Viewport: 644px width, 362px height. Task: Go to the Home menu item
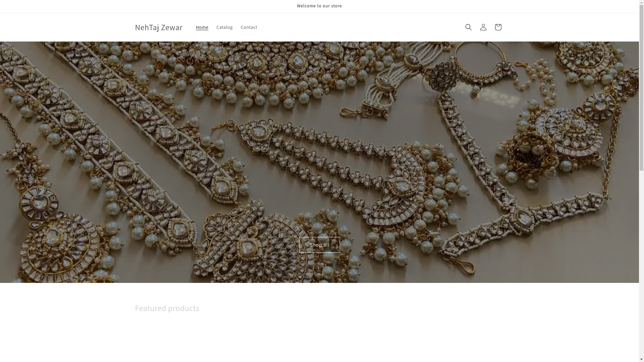pyautogui.click(x=202, y=27)
